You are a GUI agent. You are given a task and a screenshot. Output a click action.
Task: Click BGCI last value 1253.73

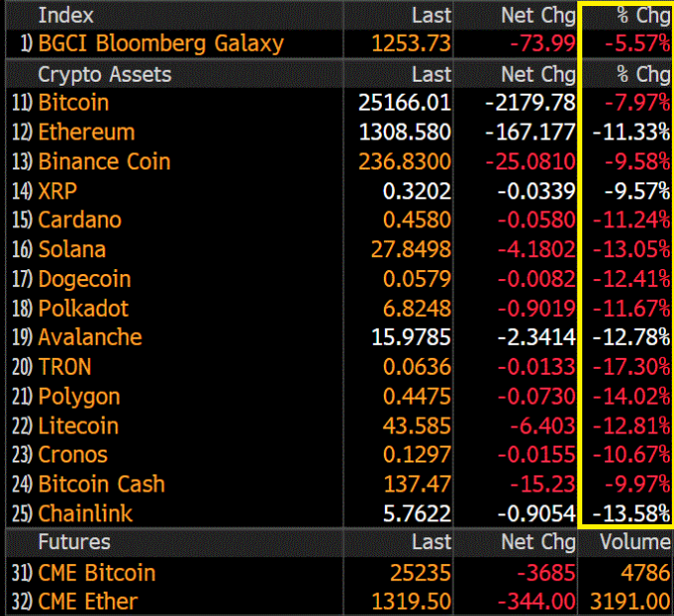click(x=411, y=44)
